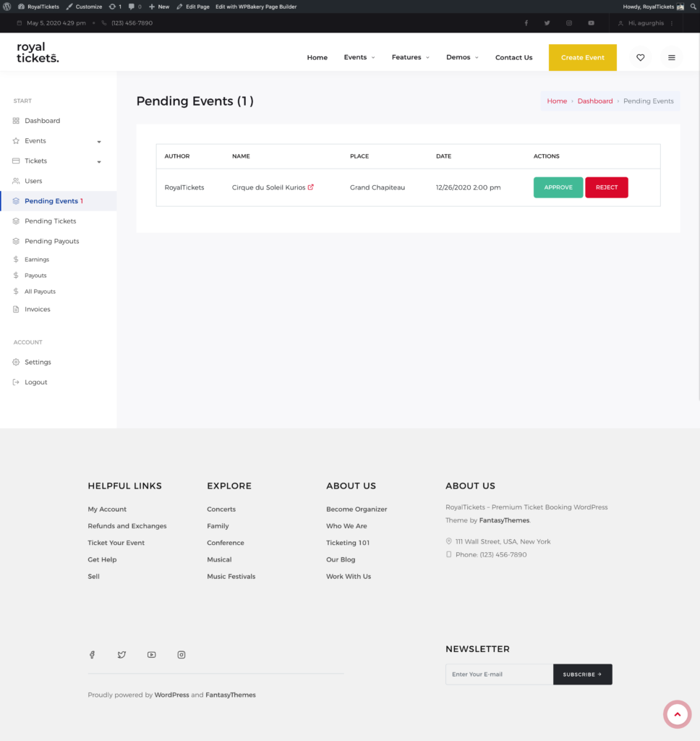
Task: Open the WordPress logo menu in admin bar
Action: (7, 7)
